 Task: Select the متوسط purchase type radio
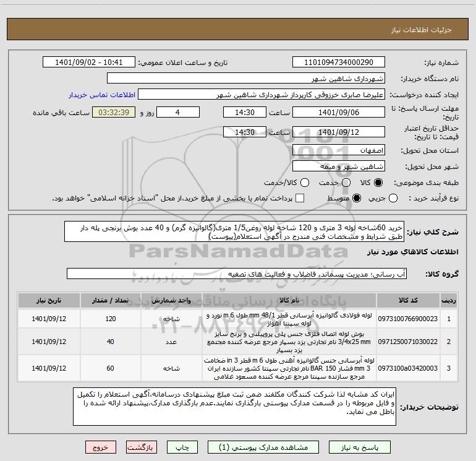[x=357, y=198]
